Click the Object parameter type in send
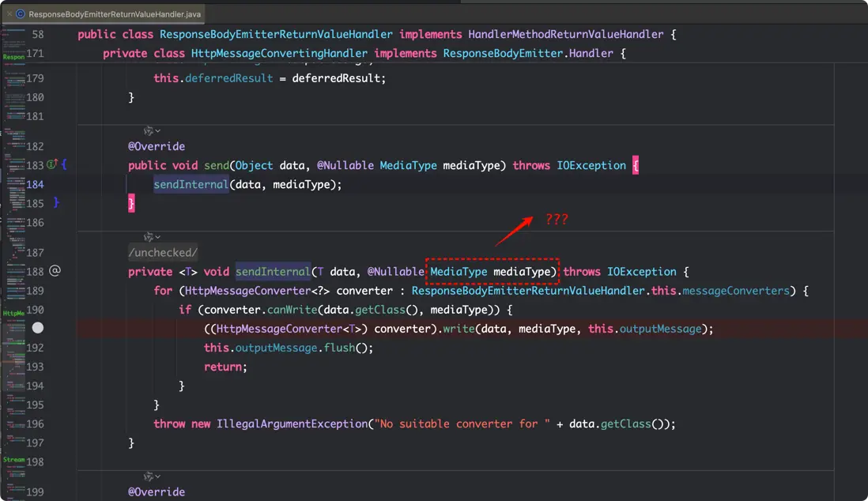 pos(254,165)
